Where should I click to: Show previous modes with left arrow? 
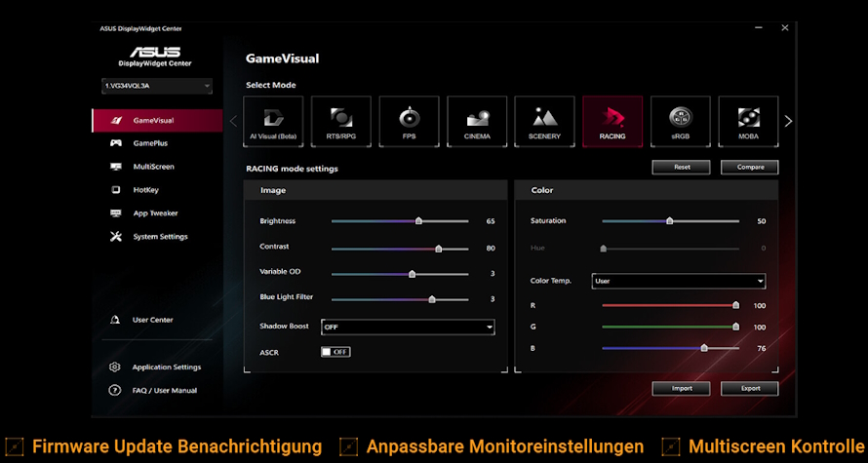coord(233,121)
